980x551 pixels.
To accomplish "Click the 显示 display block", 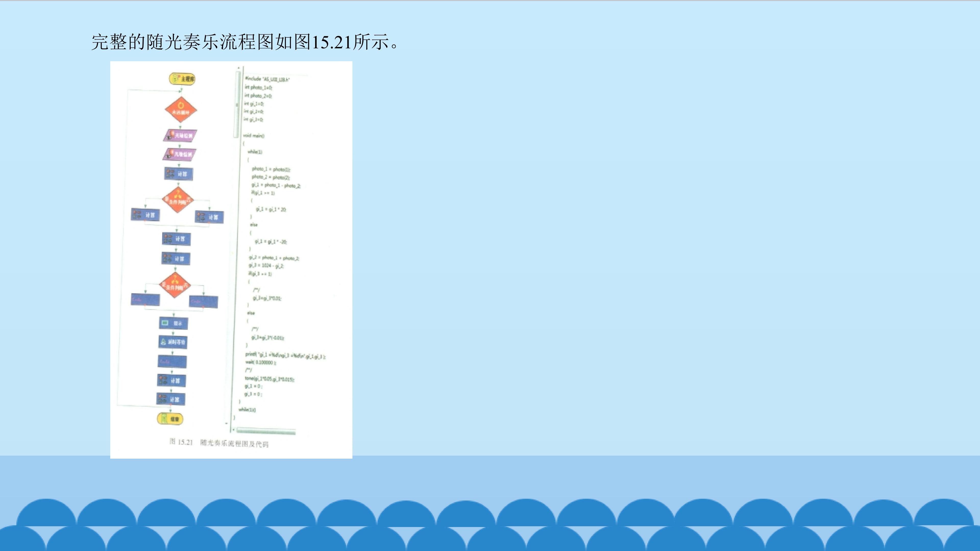I will pyautogui.click(x=173, y=323).
